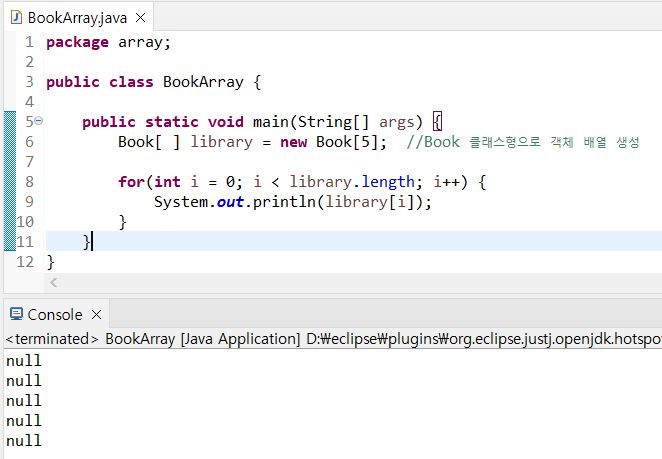The height and width of the screenshot is (459, 662).
Task: Click the 'class' keyword on line 3
Action: pos(131,82)
